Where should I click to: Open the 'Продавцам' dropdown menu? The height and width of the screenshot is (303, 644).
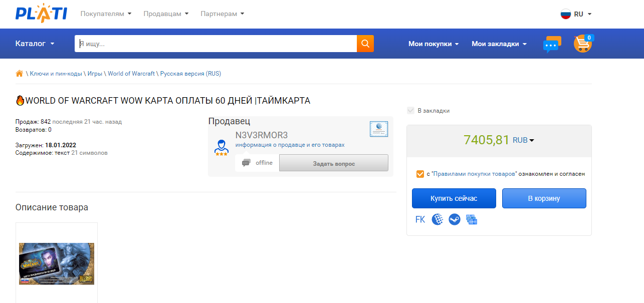coord(166,14)
